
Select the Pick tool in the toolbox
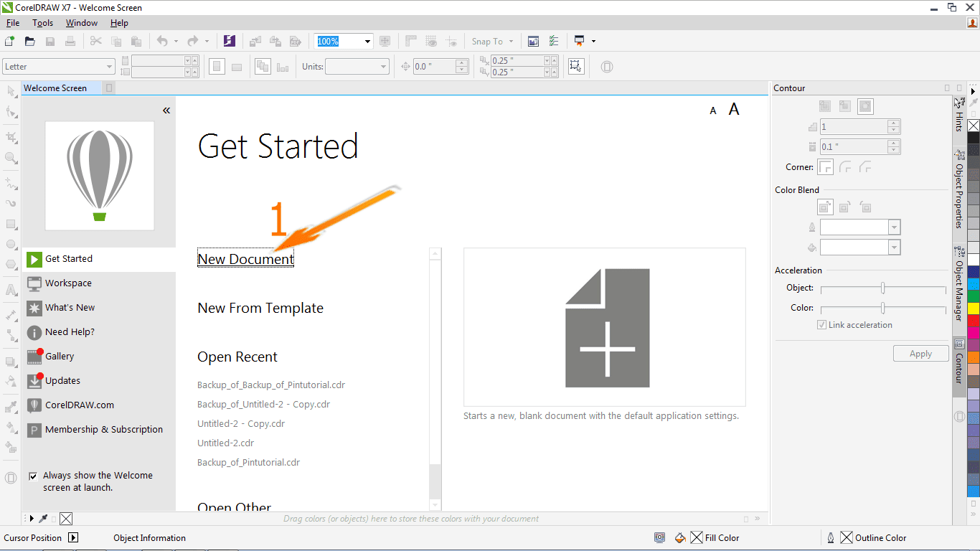pyautogui.click(x=10, y=91)
